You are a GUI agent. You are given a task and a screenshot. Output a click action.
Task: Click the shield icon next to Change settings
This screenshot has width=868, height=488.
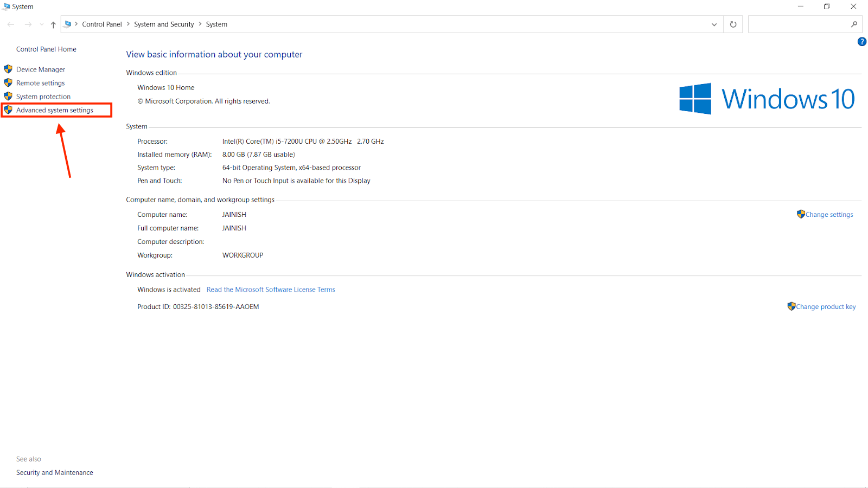click(x=801, y=214)
